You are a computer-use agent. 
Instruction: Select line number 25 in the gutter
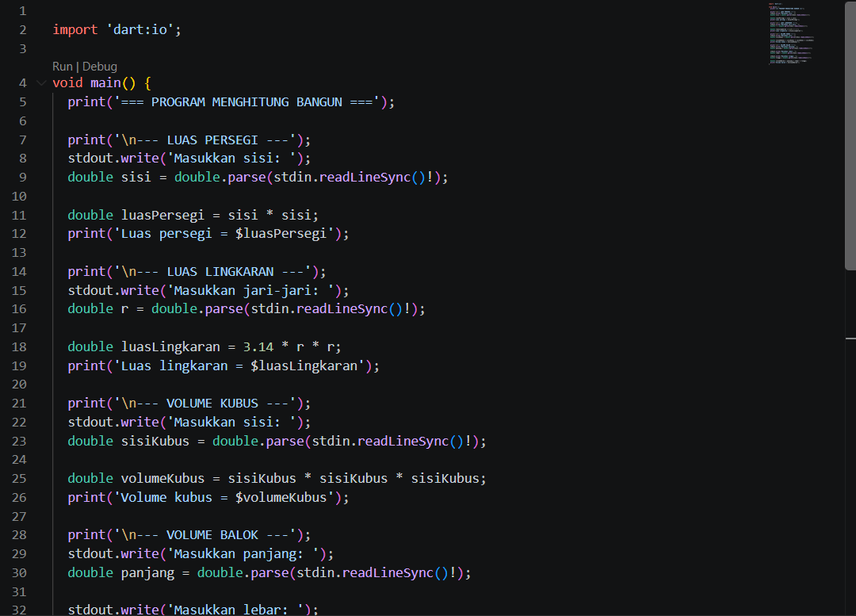pos(19,478)
